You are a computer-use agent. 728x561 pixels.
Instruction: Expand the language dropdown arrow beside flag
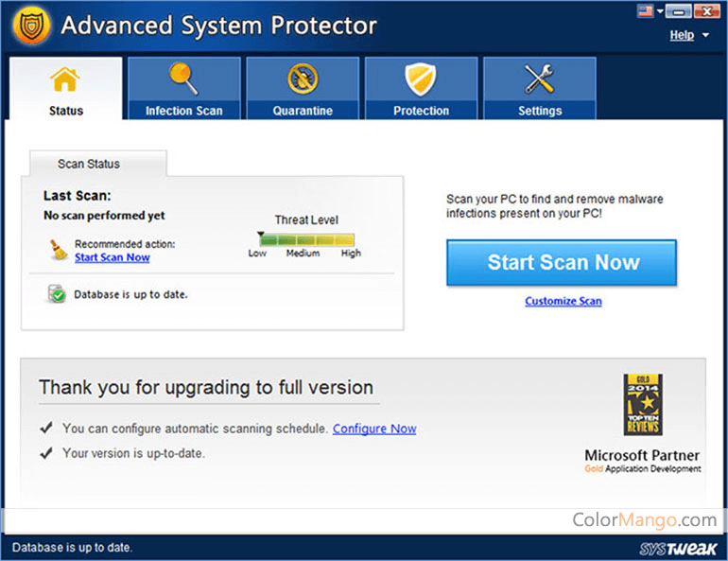coord(658,11)
